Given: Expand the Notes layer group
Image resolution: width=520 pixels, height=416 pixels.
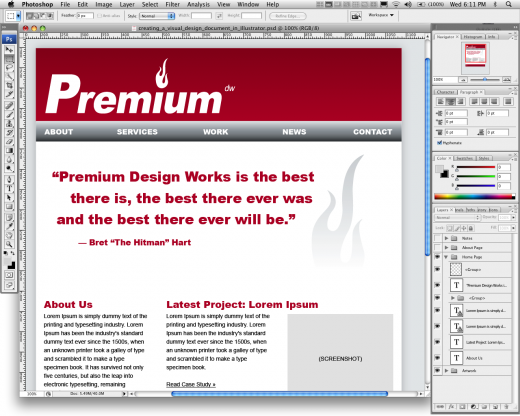Looking at the screenshot, I should click(x=446, y=238).
